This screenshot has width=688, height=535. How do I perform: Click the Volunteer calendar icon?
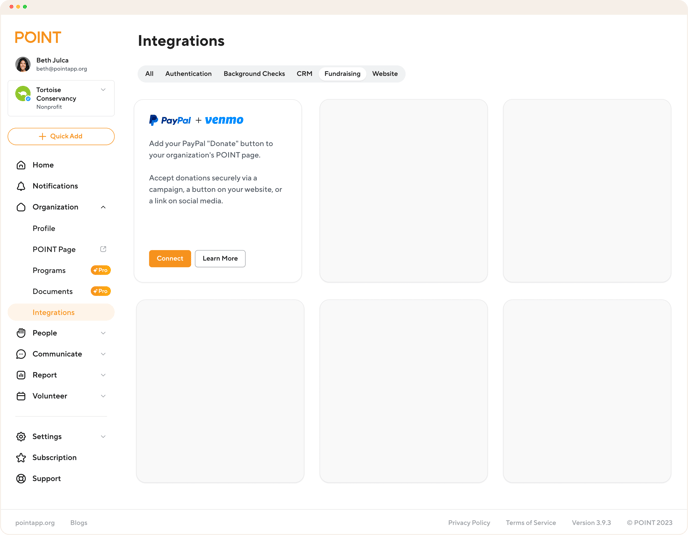(x=21, y=396)
